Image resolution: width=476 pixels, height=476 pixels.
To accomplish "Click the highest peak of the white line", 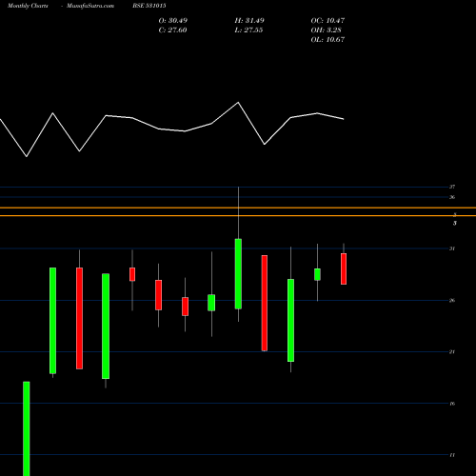I will click(238, 103).
